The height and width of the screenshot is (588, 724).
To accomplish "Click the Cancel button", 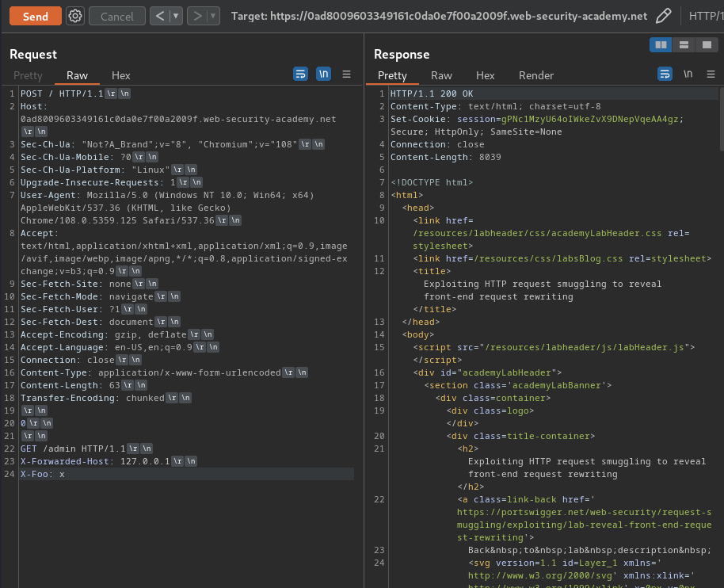I will point(116,16).
